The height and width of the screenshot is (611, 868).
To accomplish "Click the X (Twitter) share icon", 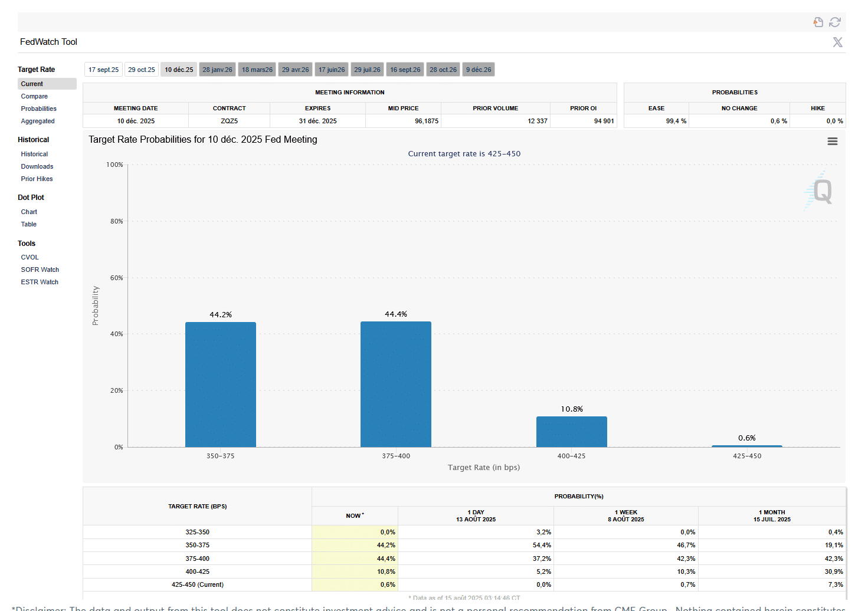I will point(837,42).
